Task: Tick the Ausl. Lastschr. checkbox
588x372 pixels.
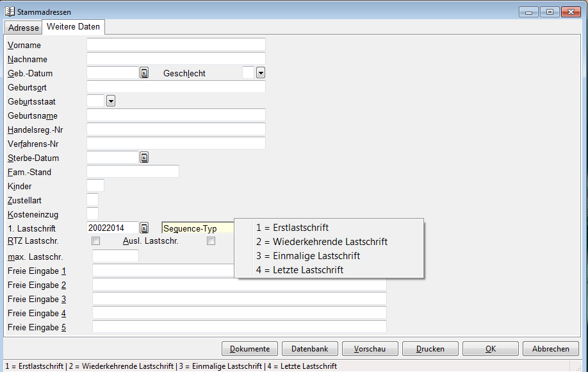Action: [x=211, y=242]
